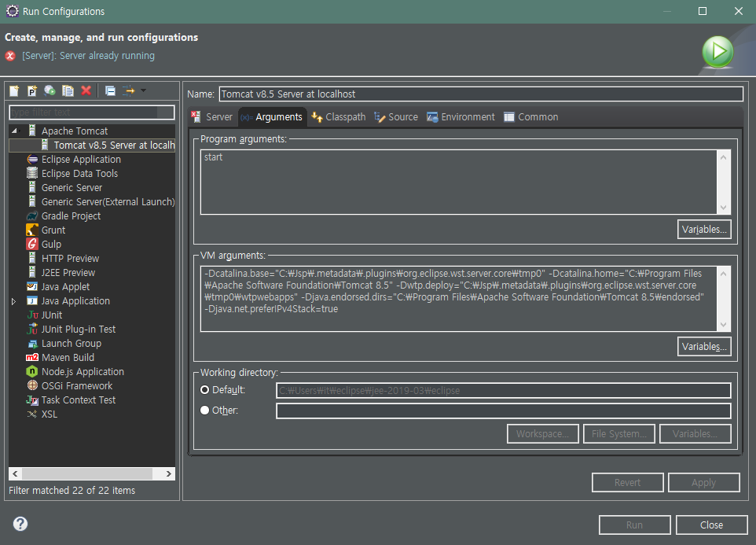Screen dimensions: 756x545
Task: Click Export launch configuration icon
Action: (x=50, y=90)
